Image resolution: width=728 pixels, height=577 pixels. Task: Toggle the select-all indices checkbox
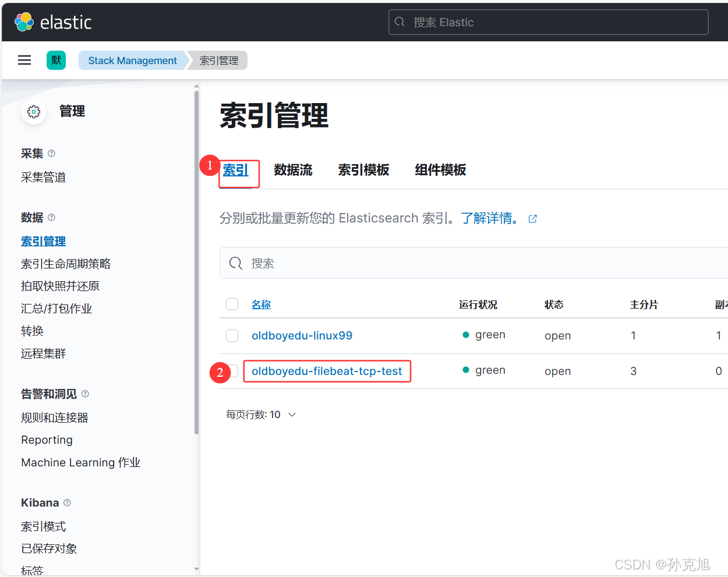(x=232, y=304)
